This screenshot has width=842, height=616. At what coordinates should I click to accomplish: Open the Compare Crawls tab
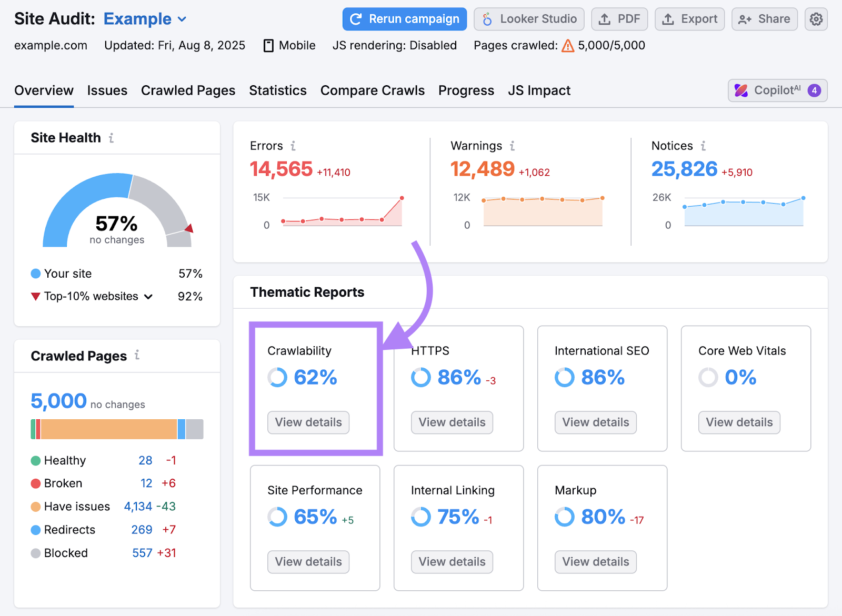click(373, 90)
